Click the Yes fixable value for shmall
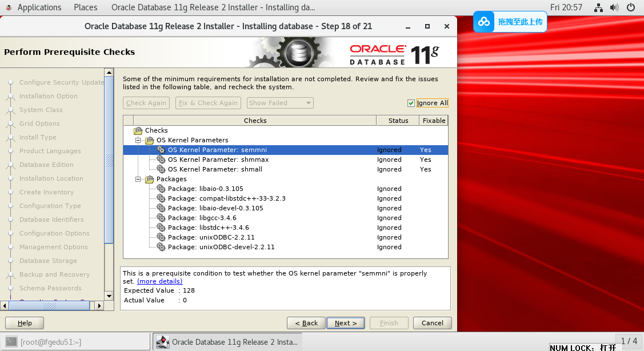Viewport: 644px width, 351px height. [x=426, y=169]
